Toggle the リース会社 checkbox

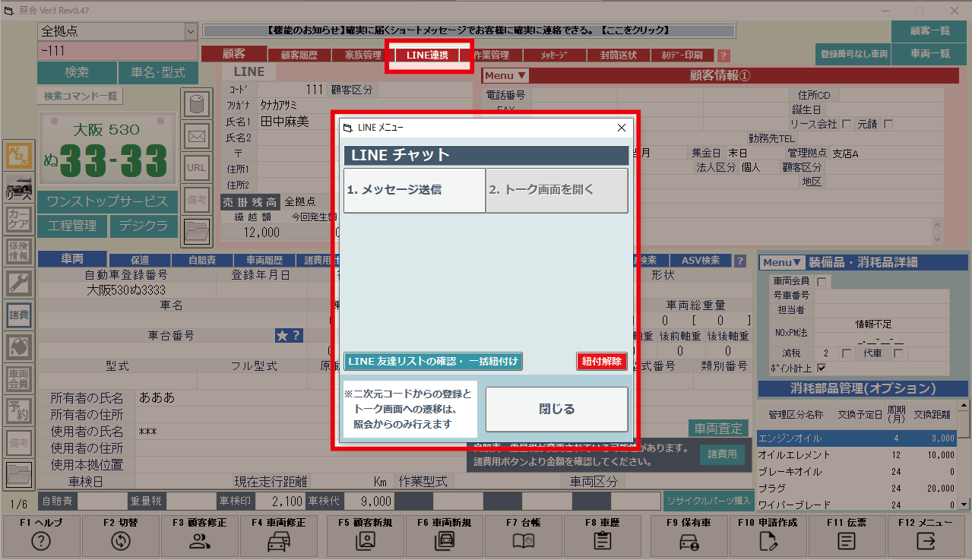click(846, 124)
